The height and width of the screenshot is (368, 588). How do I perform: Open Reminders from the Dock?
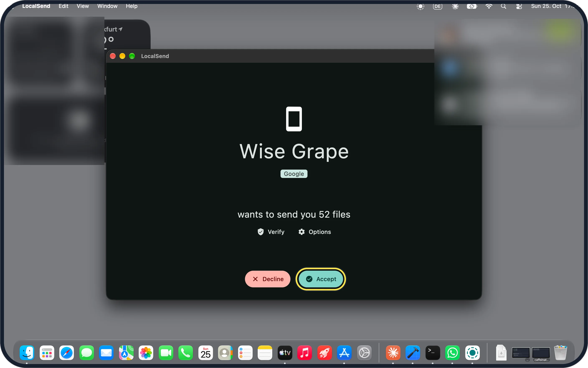[245, 353]
